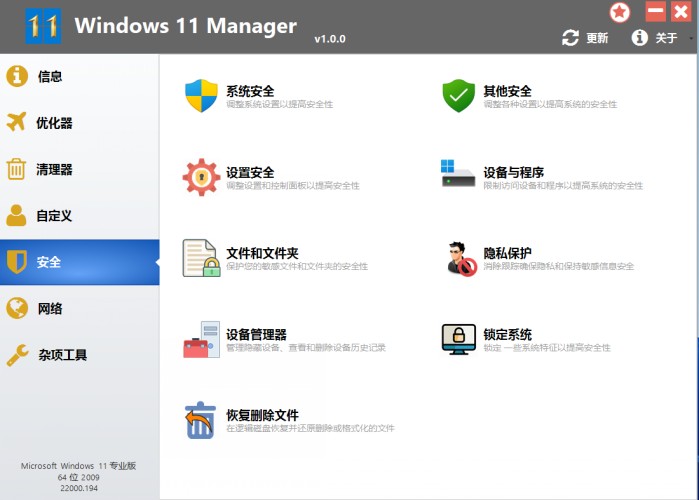Switch to the 信息 sidebar tab
This screenshot has width=699, height=500.
[50, 76]
